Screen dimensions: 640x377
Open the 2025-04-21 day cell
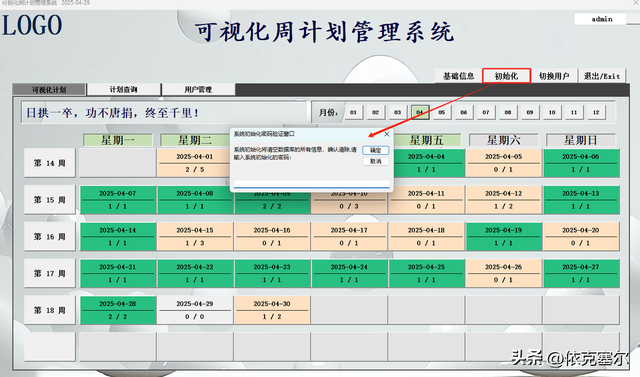tap(118, 273)
